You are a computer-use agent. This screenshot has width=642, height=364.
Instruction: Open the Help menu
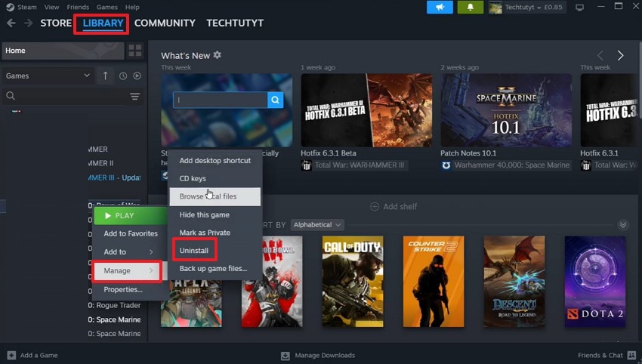[132, 7]
